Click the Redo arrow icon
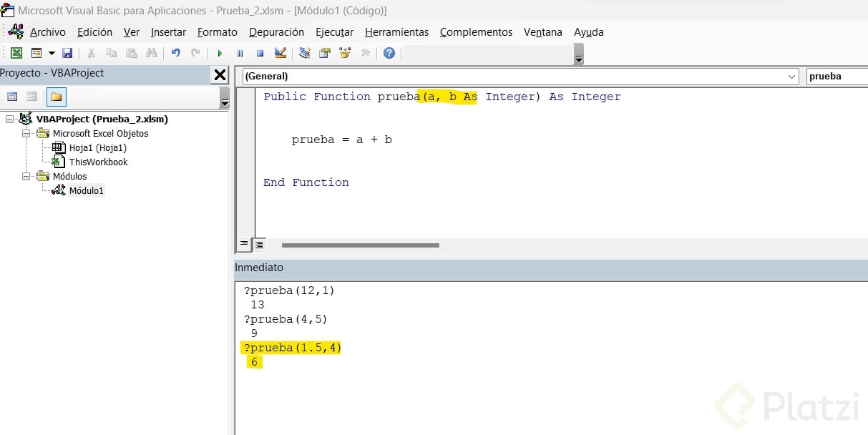The height and width of the screenshot is (435, 868). coord(195,53)
